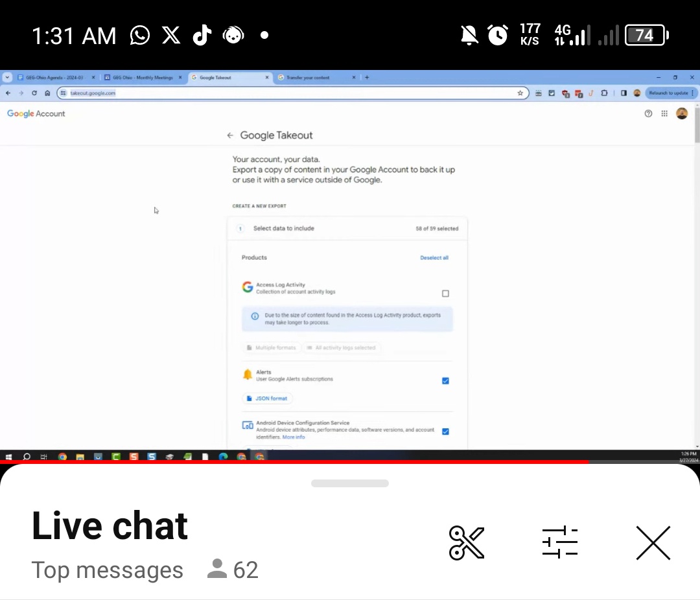The image size is (700, 600).
Task: Click the Windows Start button in taskbar
Action: pyautogui.click(x=8, y=457)
